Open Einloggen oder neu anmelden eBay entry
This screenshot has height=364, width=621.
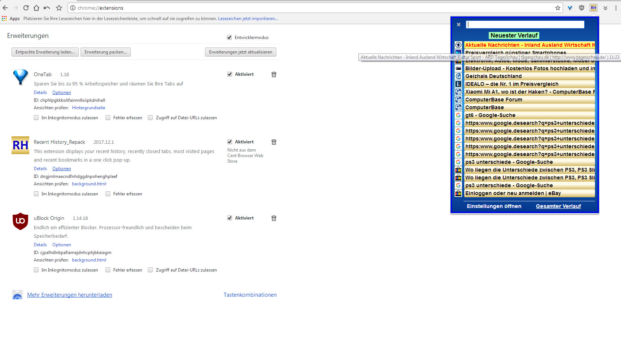pyautogui.click(x=530, y=193)
